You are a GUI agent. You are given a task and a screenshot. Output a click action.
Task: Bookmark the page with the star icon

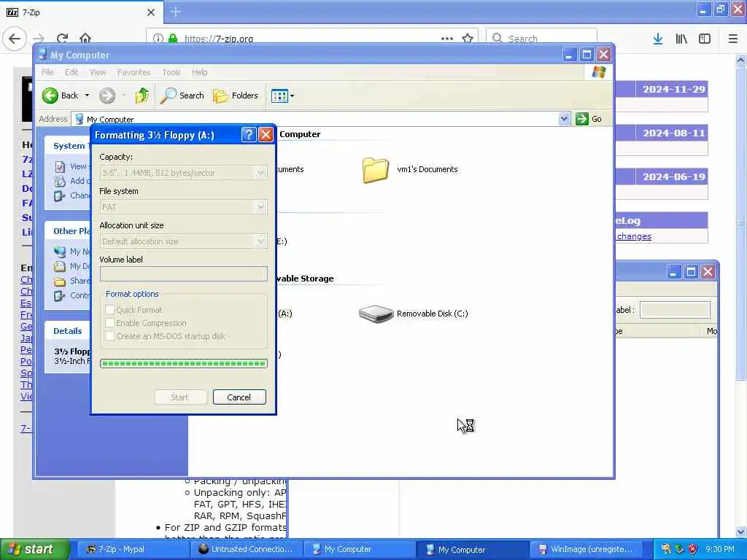click(x=468, y=39)
